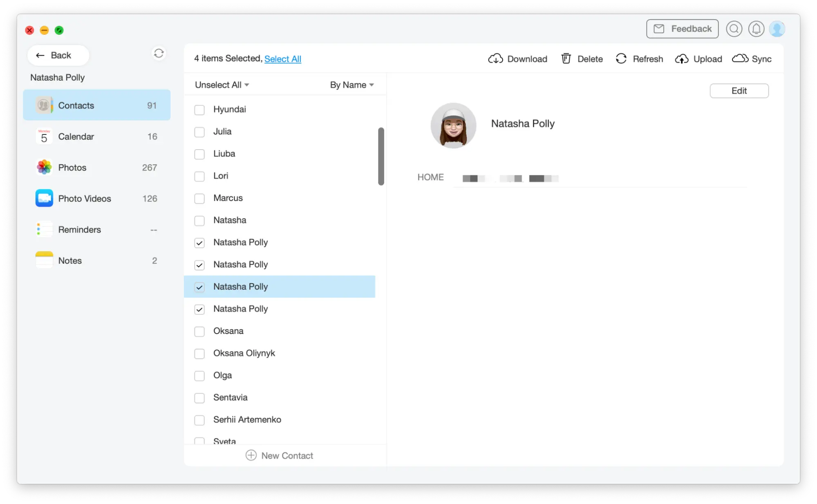Click the Feedback mail icon
Screen dimensions: 817x504
tap(659, 29)
